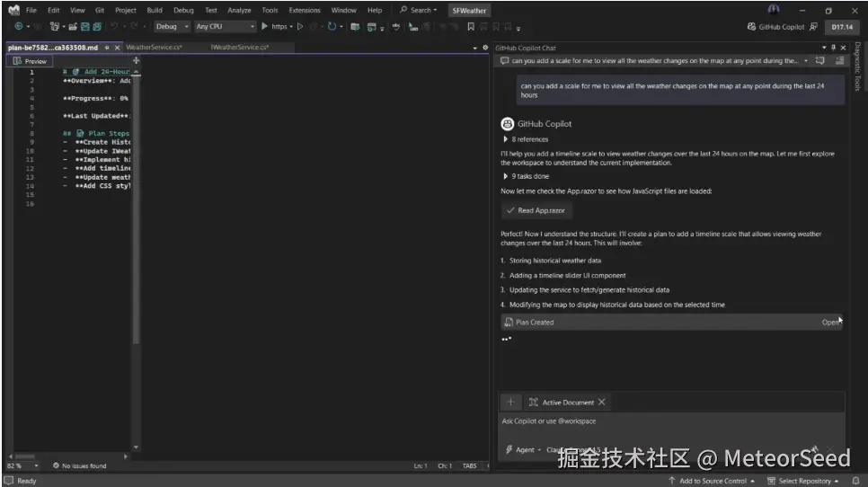Click the Visual Studio logo icon
This screenshot has height=487, width=868.
[13, 10]
